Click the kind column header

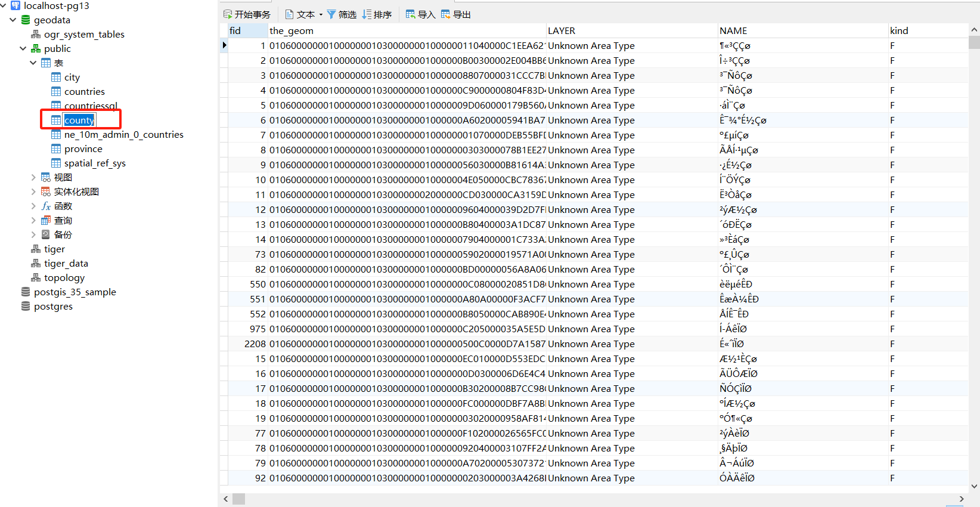(x=928, y=30)
